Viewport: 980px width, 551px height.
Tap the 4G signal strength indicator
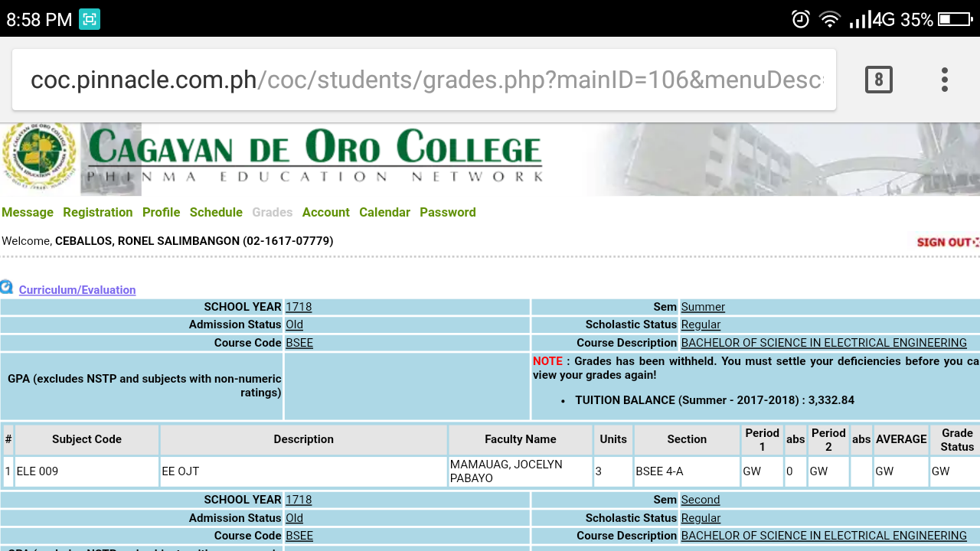click(x=872, y=19)
